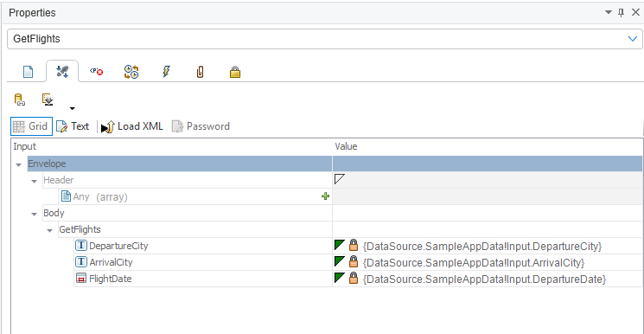Switch to Text view
Viewport: 644px width, 334px height.
point(73,126)
